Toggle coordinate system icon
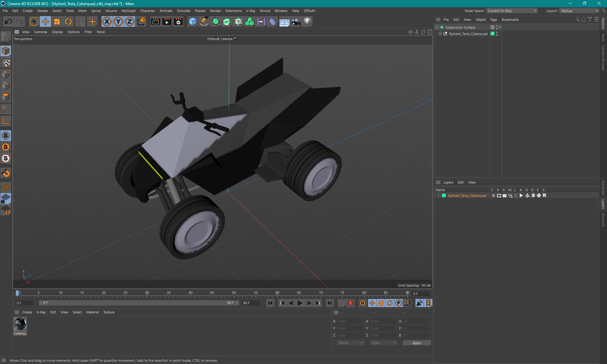 coord(142,21)
